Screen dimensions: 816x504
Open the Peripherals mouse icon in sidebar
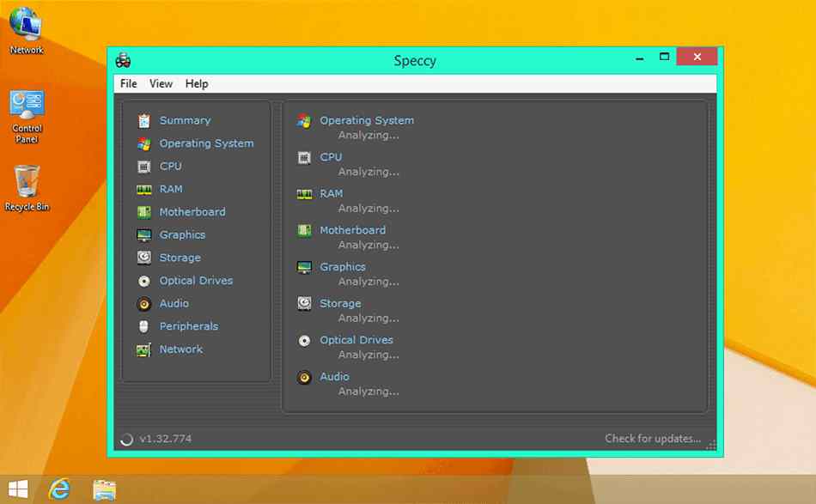pos(144,326)
